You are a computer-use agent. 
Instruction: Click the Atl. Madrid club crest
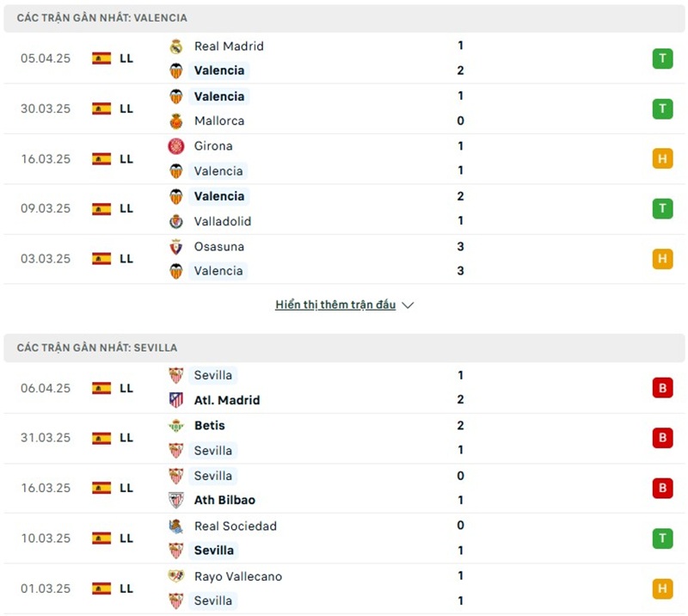tap(176, 400)
